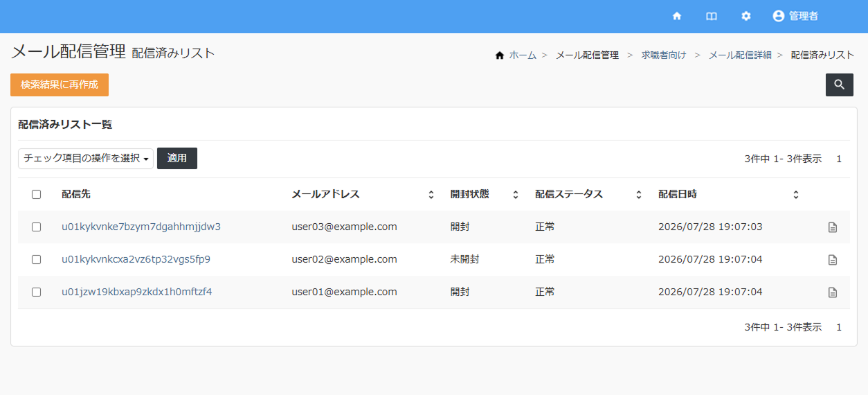Click the 管理者 user account menu

(795, 16)
